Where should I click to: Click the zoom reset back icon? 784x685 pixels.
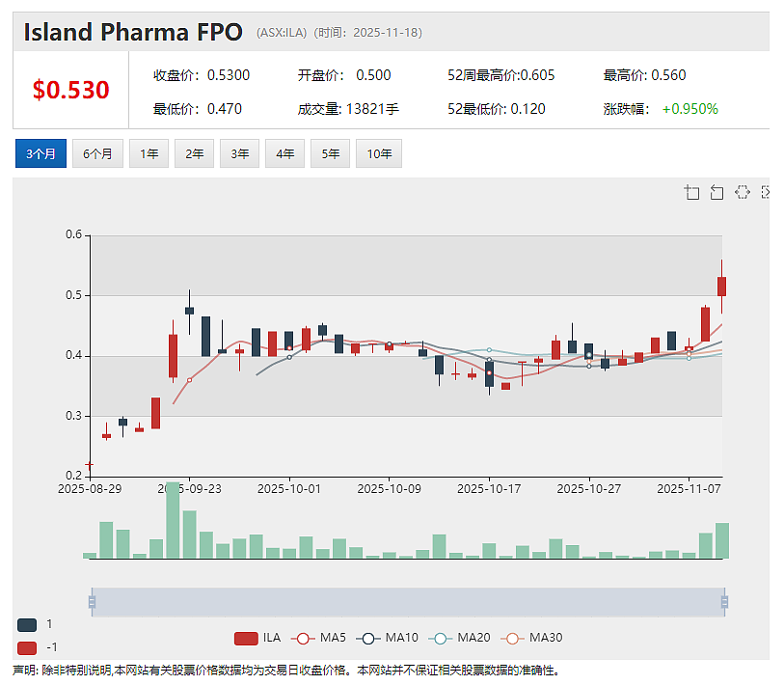click(717, 192)
